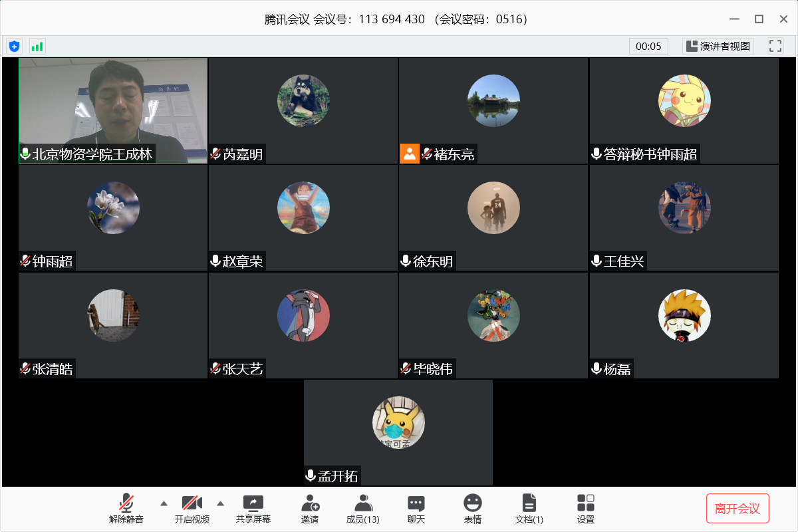Check the green network signal icon
This screenshot has height=532, width=798.
tap(37, 47)
